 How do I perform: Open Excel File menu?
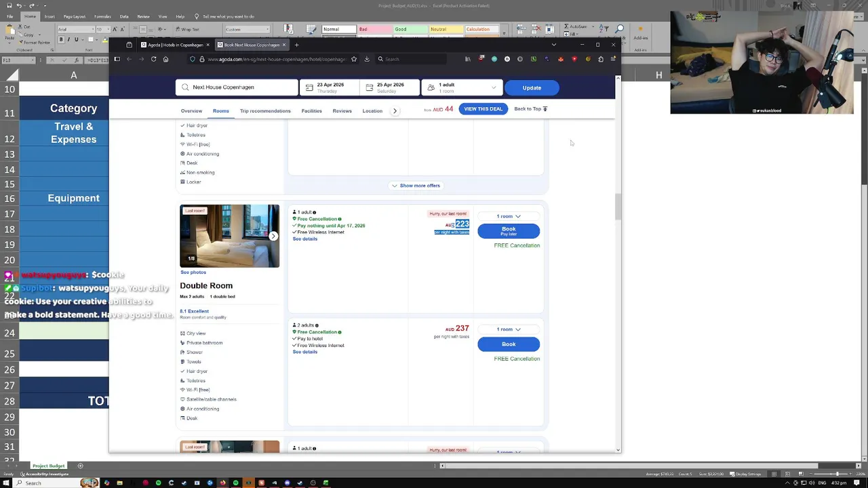coord(9,16)
